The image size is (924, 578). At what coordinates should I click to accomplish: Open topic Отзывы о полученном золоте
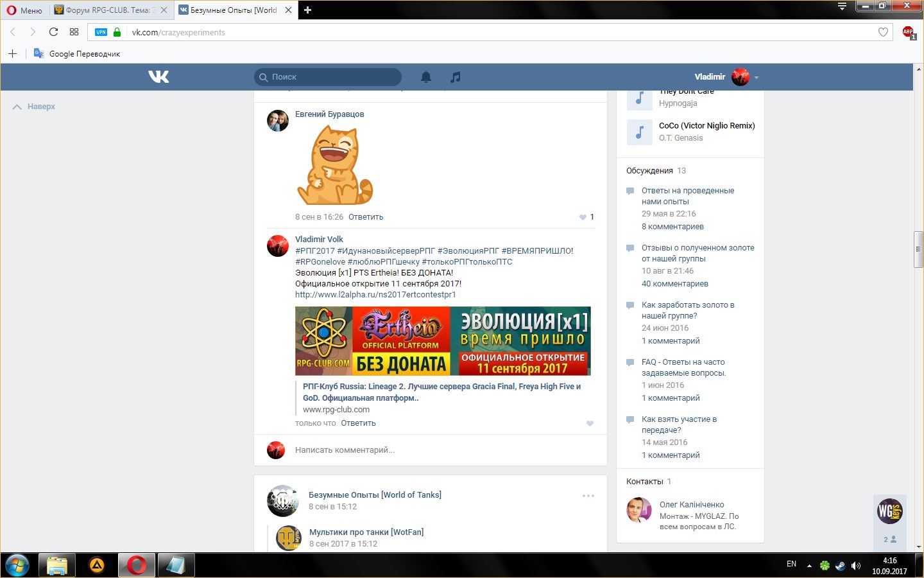point(698,253)
